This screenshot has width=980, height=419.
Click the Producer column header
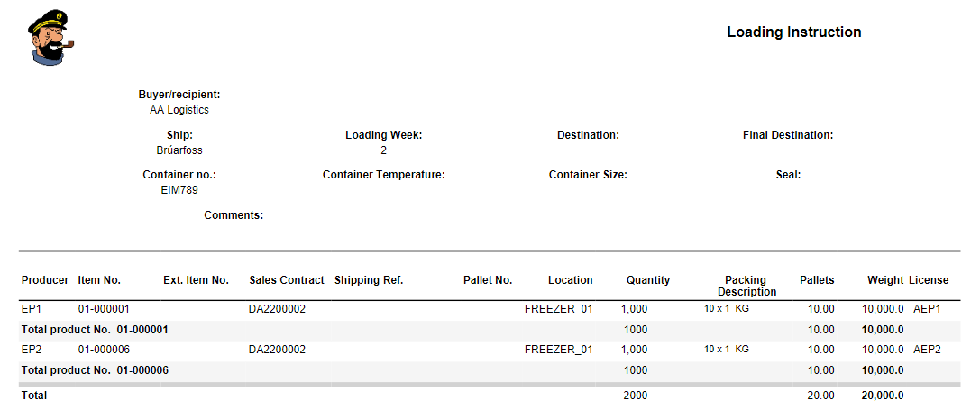click(45, 280)
